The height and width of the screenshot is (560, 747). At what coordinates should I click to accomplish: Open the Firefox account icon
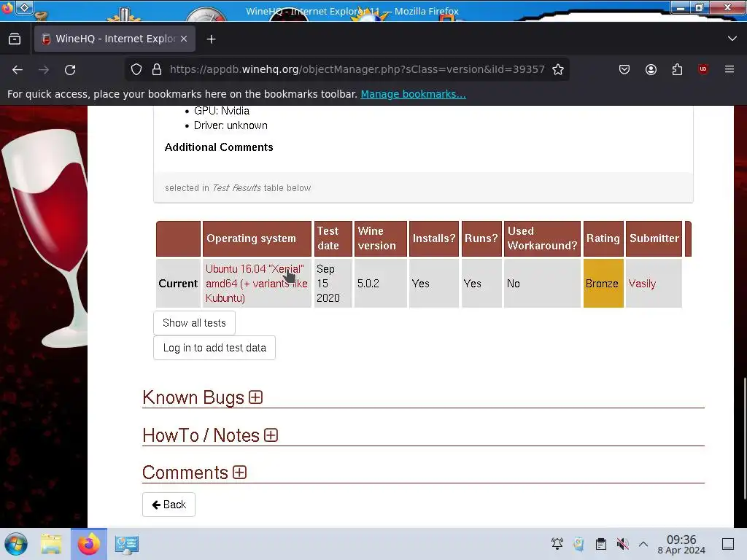pyautogui.click(x=651, y=69)
